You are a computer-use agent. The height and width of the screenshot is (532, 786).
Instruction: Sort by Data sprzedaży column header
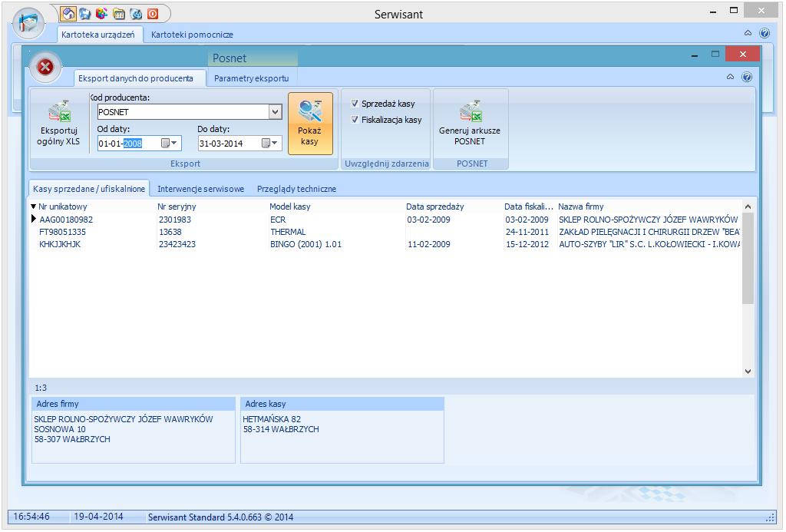435,207
